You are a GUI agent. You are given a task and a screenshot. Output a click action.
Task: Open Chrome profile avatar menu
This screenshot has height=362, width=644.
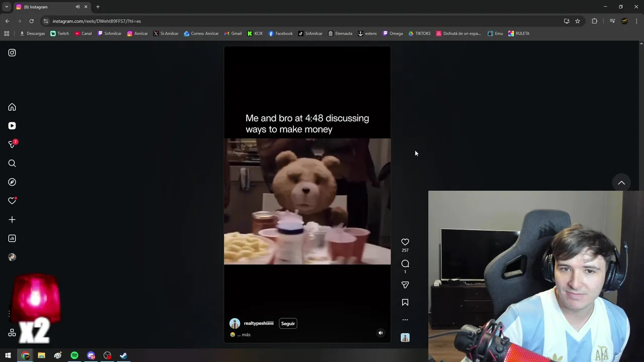624,21
